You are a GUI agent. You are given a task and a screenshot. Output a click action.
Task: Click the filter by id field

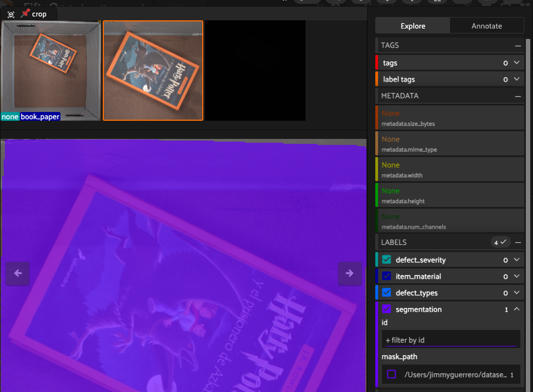(x=451, y=340)
